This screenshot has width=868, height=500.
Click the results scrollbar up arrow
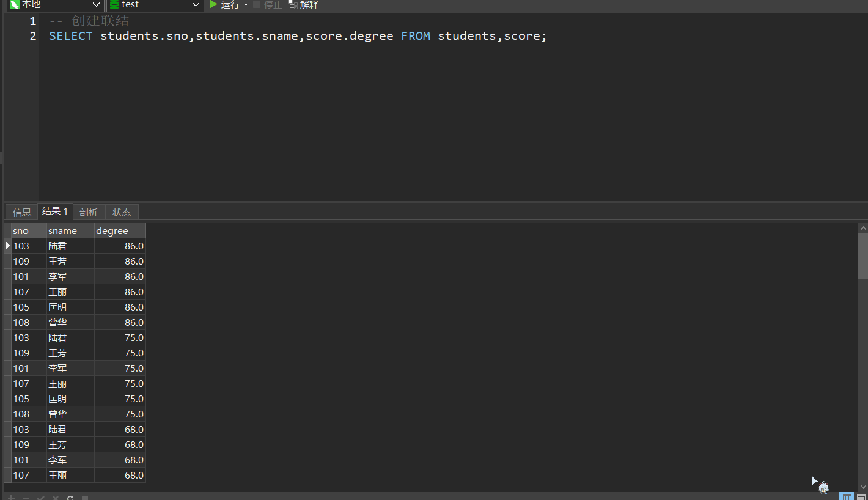coord(863,228)
